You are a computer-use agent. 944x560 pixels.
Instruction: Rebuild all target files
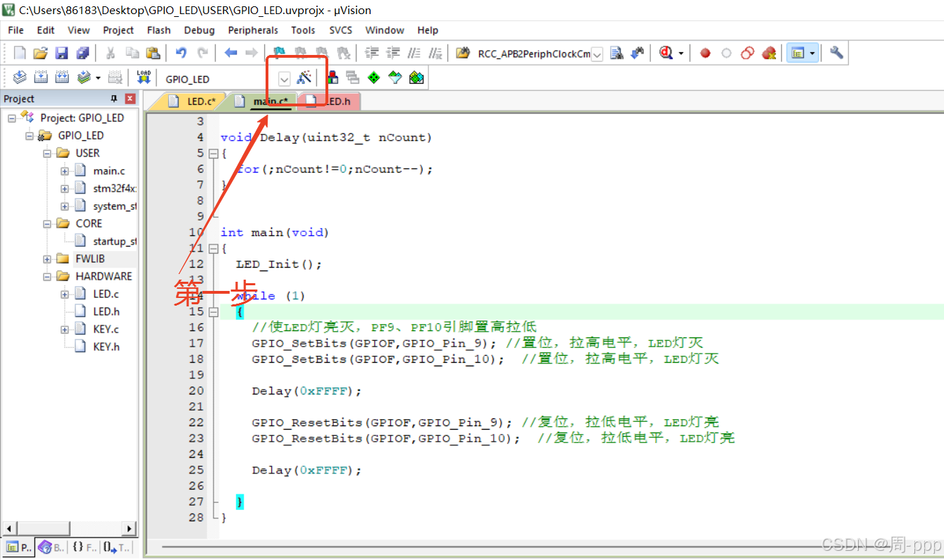coord(63,78)
